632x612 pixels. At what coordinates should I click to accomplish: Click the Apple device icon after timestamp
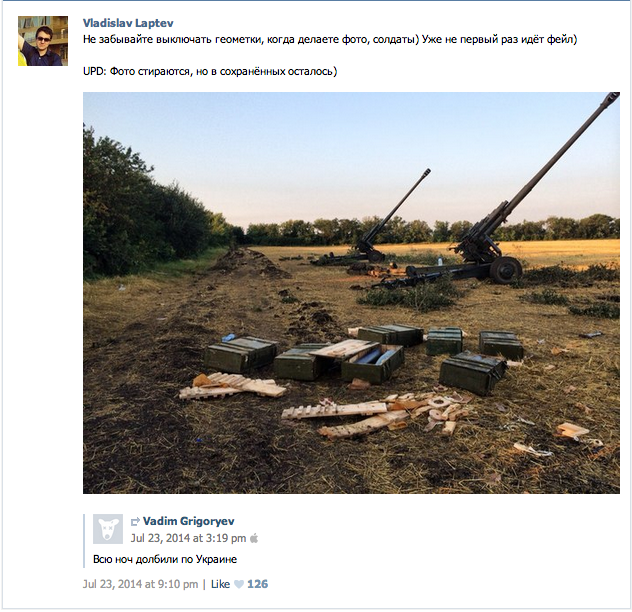pos(254,538)
